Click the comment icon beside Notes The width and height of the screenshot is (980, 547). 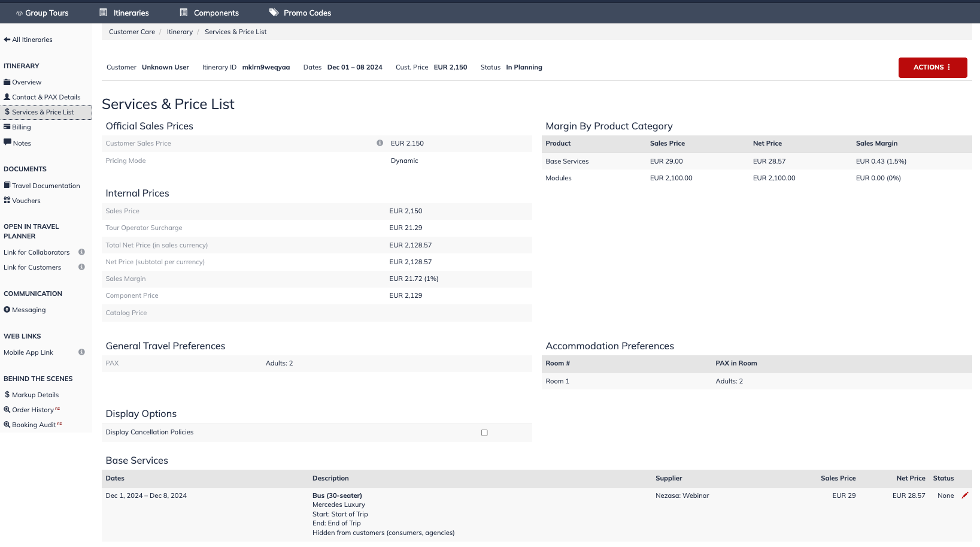point(8,143)
